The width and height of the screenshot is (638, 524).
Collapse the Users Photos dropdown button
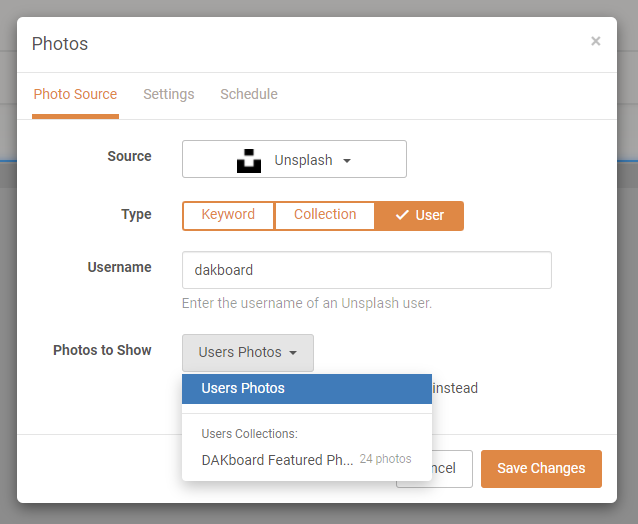click(248, 353)
